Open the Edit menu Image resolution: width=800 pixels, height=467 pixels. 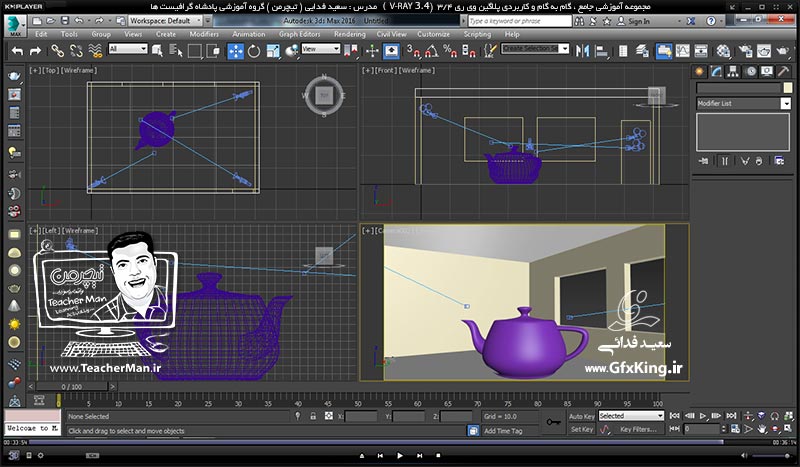pos(41,34)
